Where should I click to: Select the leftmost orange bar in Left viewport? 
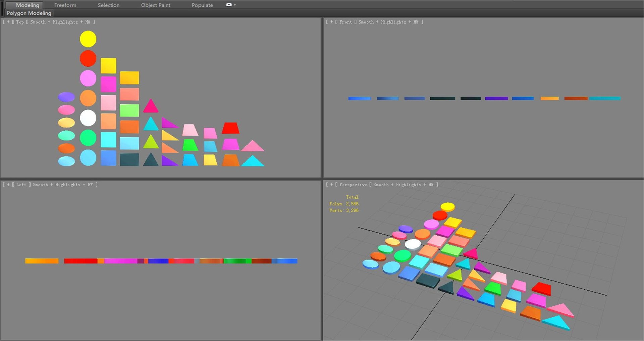pos(42,261)
